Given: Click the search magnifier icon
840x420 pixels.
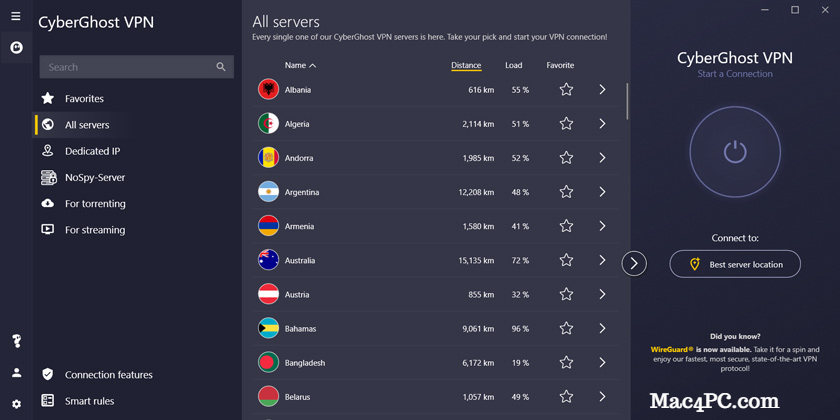Looking at the screenshot, I should [221, 67].
